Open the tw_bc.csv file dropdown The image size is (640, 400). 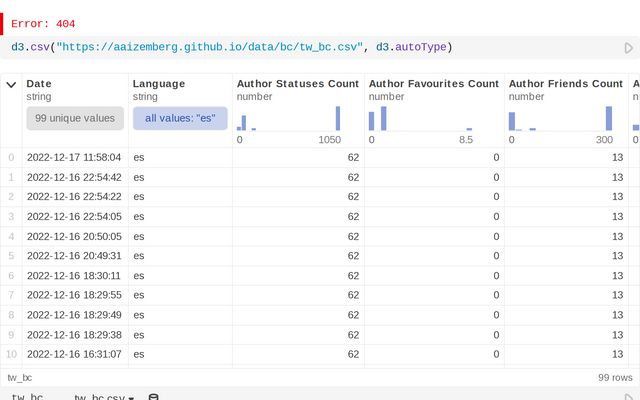pos(104,397)
